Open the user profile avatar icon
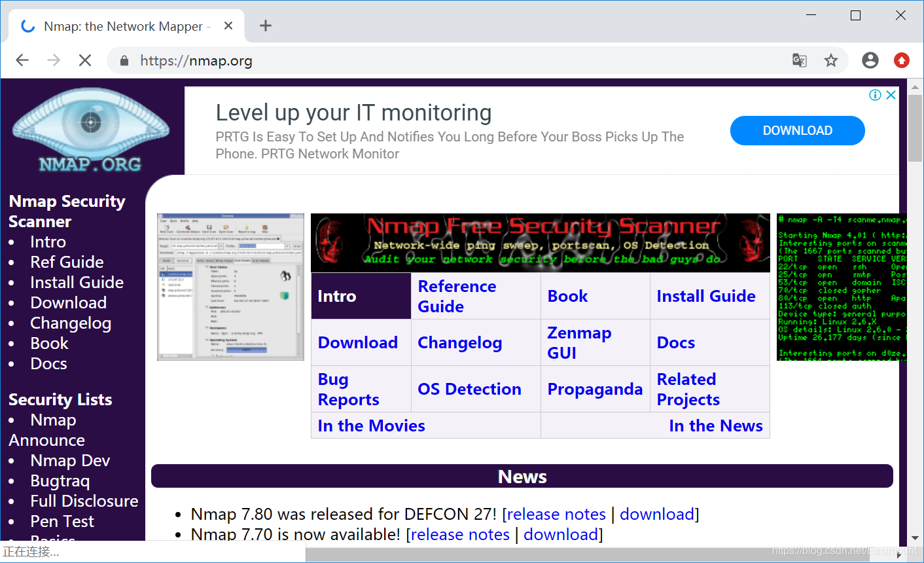 (870, 60)
